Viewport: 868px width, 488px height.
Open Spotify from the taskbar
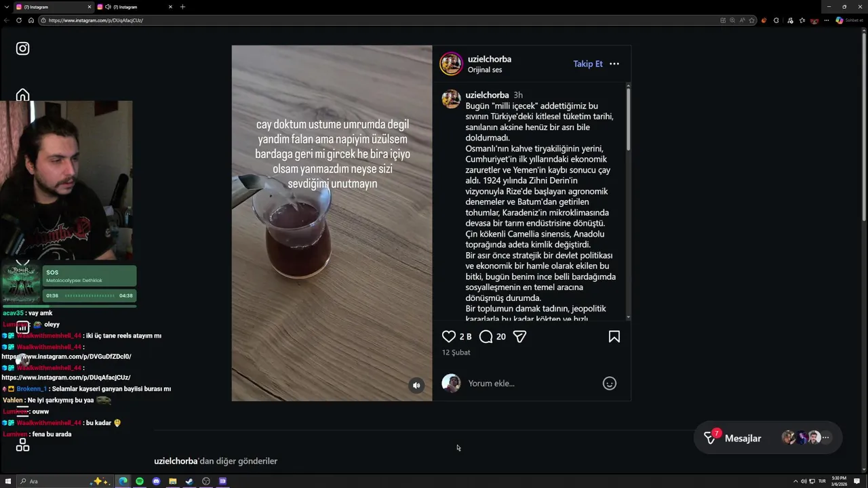(x=140, y=481)
